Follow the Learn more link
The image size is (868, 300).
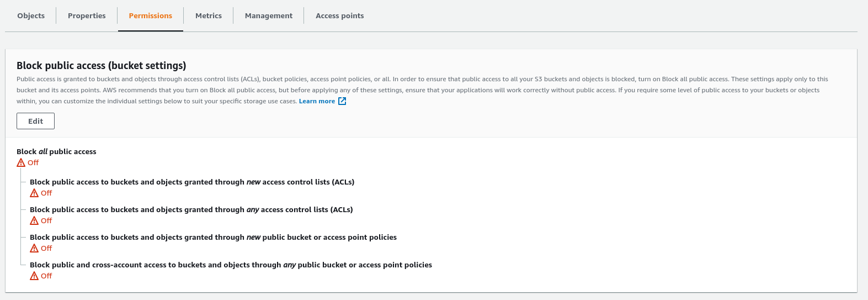click(x=317, y=101)
